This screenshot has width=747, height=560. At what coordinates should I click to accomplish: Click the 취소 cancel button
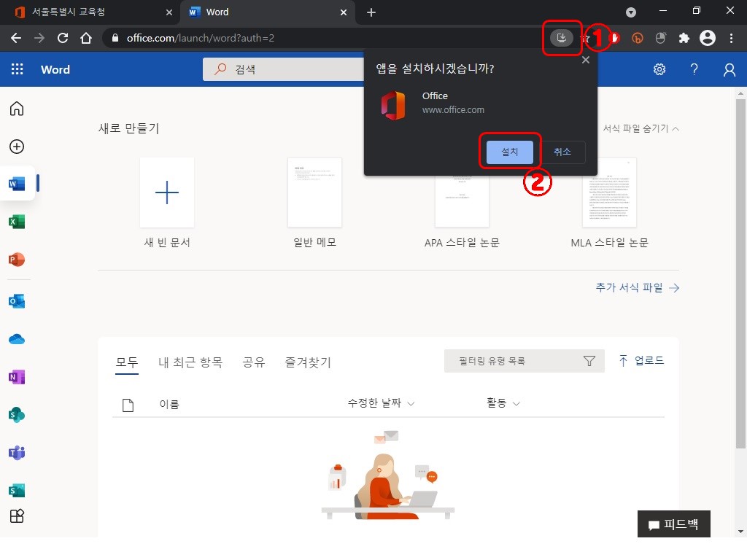[562, 152]
